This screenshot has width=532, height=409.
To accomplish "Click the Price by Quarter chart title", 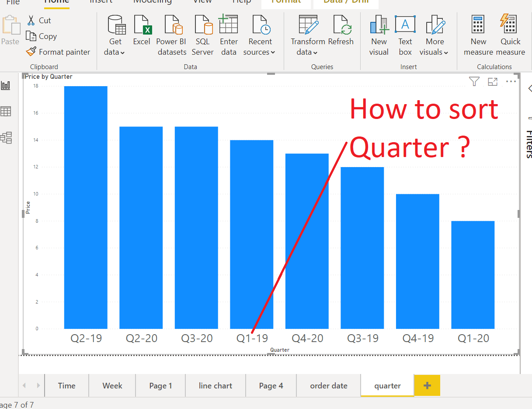I will (49, 77).
